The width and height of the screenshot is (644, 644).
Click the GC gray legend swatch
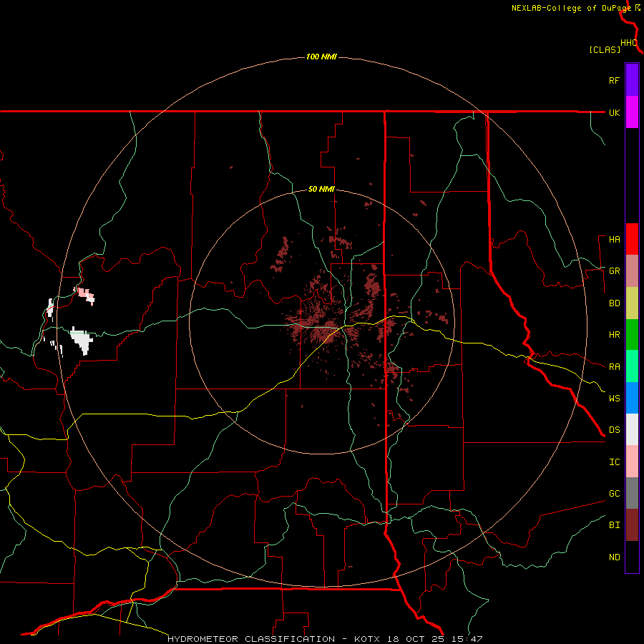tap(632, 493)
